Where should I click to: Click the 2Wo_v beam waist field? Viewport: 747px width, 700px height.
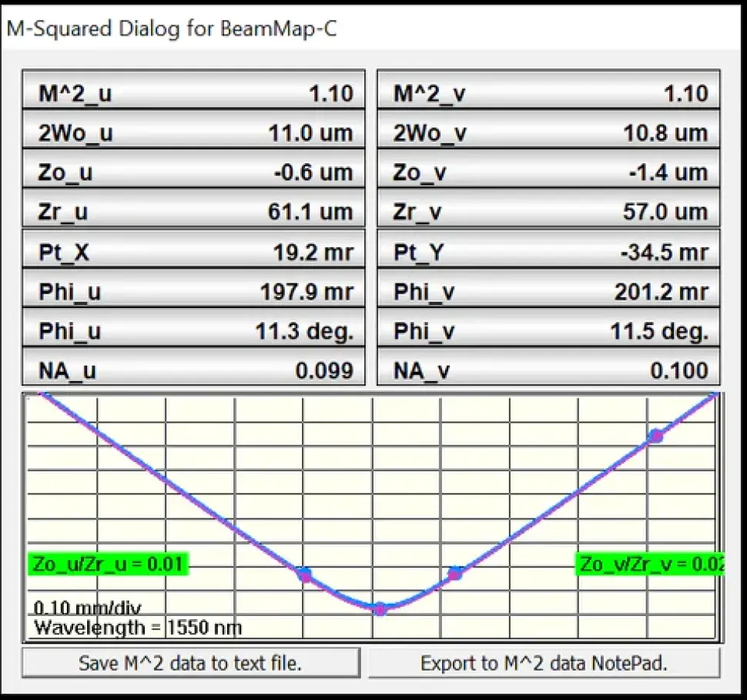pyautogui.click(x=547, y=131)
